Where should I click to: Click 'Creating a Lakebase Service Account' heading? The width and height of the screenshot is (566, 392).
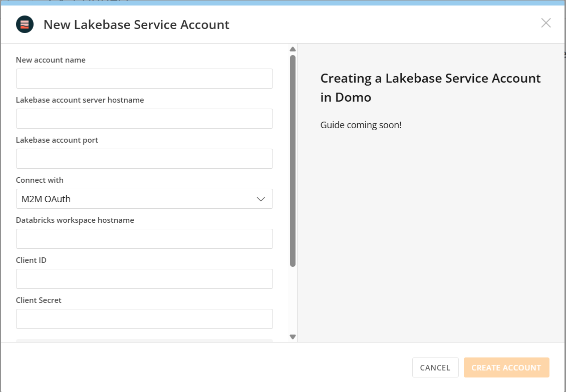(431, 88)
